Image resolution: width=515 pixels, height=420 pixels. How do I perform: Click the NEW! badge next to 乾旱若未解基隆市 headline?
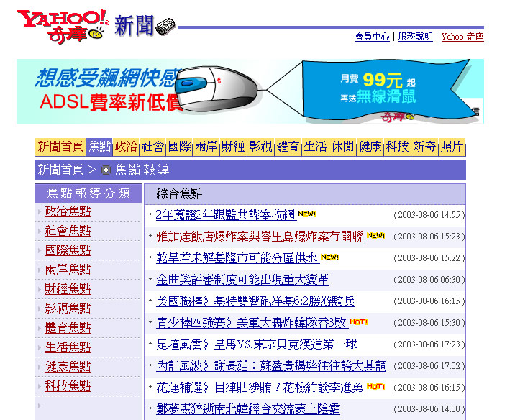(x=329, y=257)
